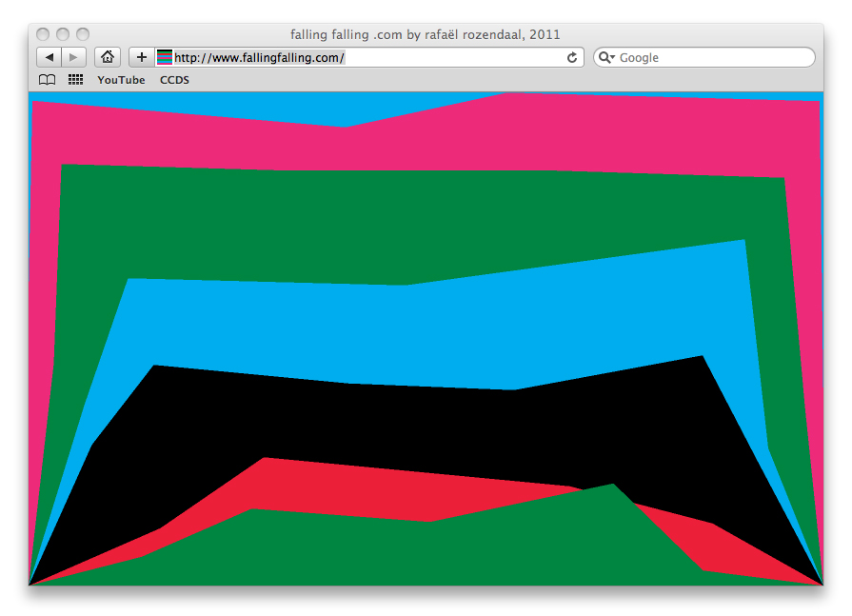Image resolution: width=852 pixels, height=616 pixels.
Task: Focus the Google search field
Action: (x=704, y=57)
